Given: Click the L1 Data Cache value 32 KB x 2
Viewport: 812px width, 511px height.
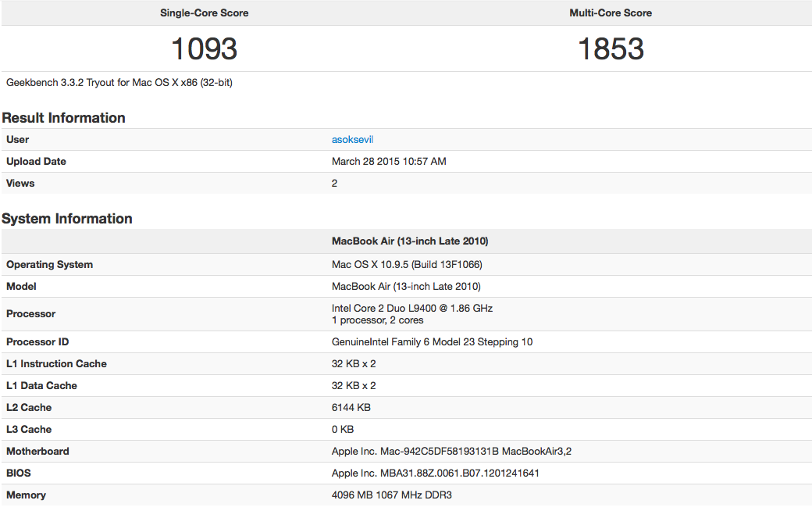Looking at the screenshot, I should pyautogui.click(x=354, y=385).
